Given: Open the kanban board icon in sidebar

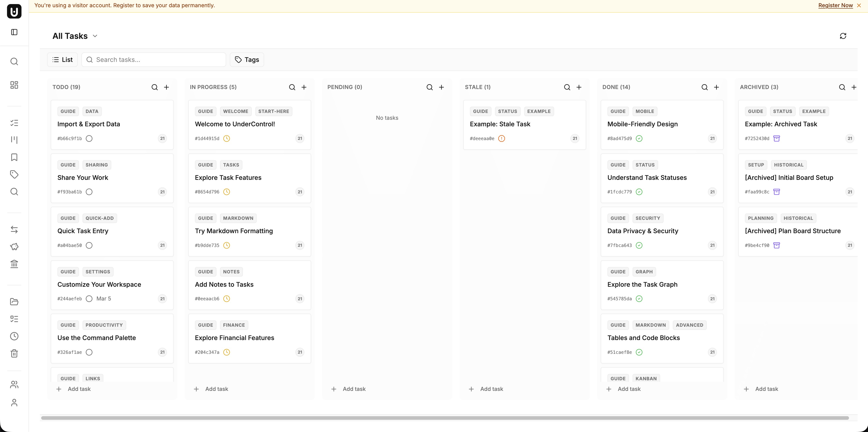Looking at the screenshot, I should click(x=14, y=140).
